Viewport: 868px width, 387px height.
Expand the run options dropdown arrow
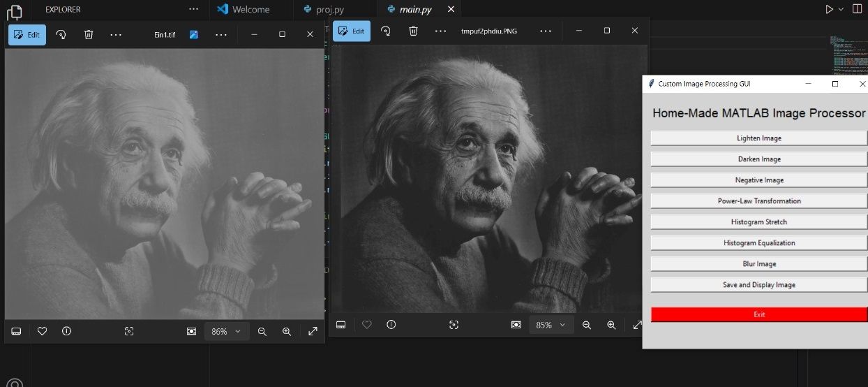click(x=841, y=9)
